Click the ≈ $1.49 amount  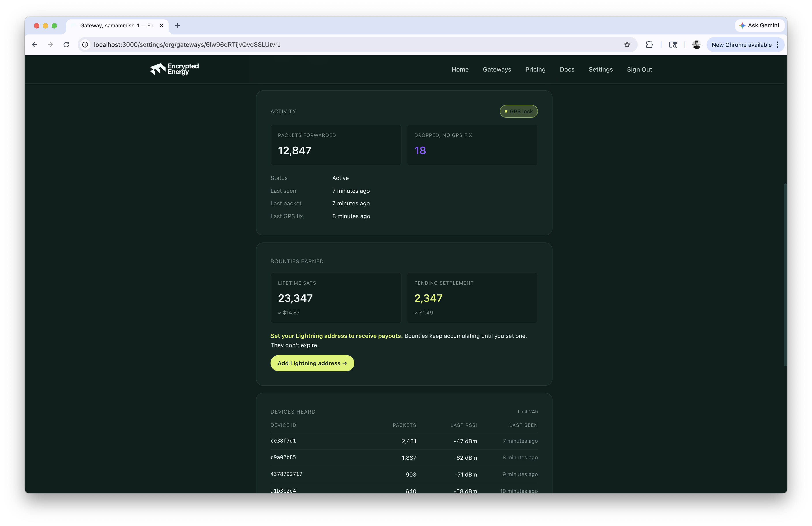coord(423,313)
